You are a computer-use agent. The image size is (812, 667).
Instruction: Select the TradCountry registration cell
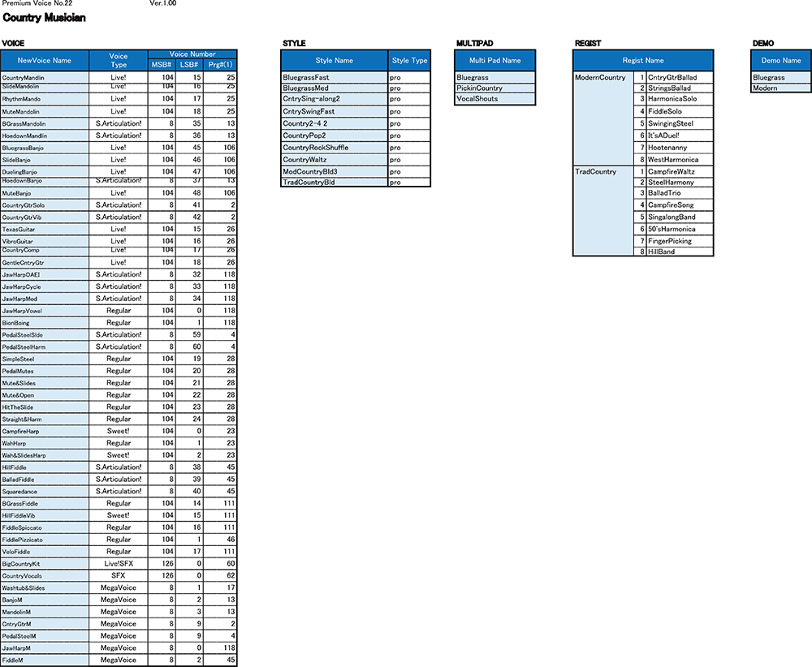pyautogui.click(x=603, y=211)
